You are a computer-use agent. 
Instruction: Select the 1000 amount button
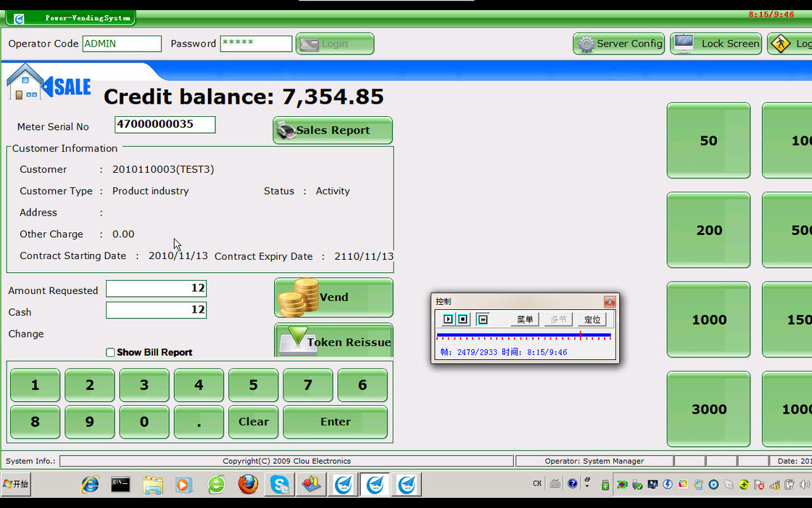click(x=708, y=320)
